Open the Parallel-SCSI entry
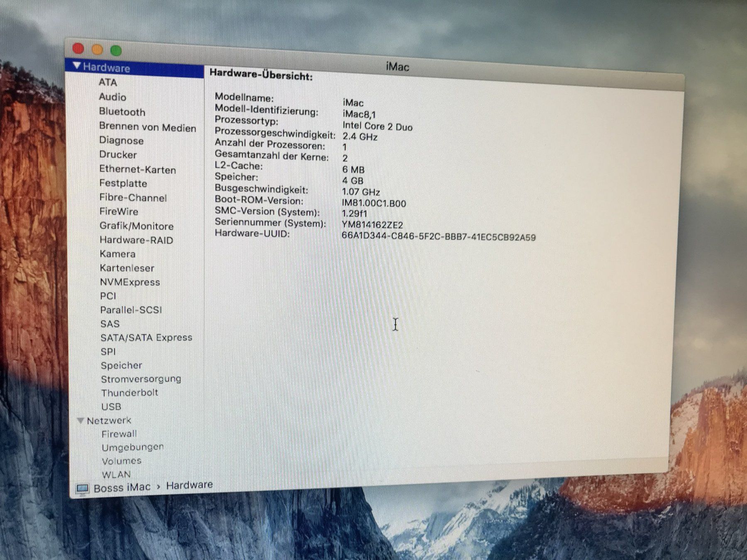Viewport: 747px width, 560px height. [131, 310]
